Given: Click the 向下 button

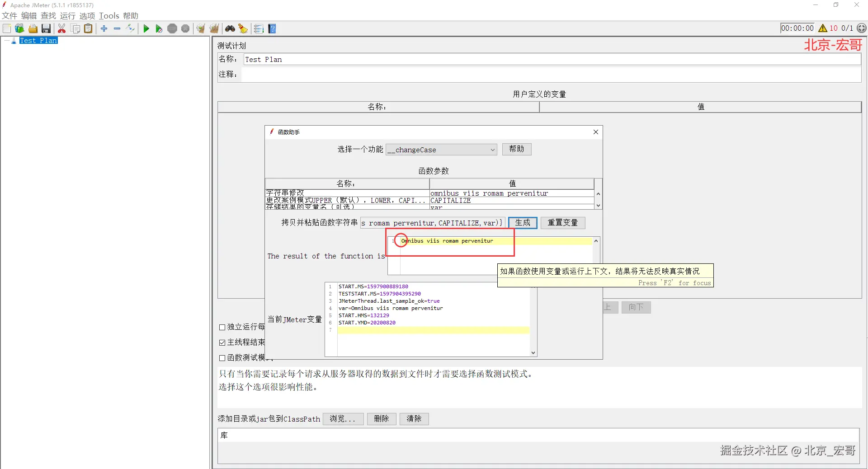Looking at the screenshot, I should pos(636,307).
